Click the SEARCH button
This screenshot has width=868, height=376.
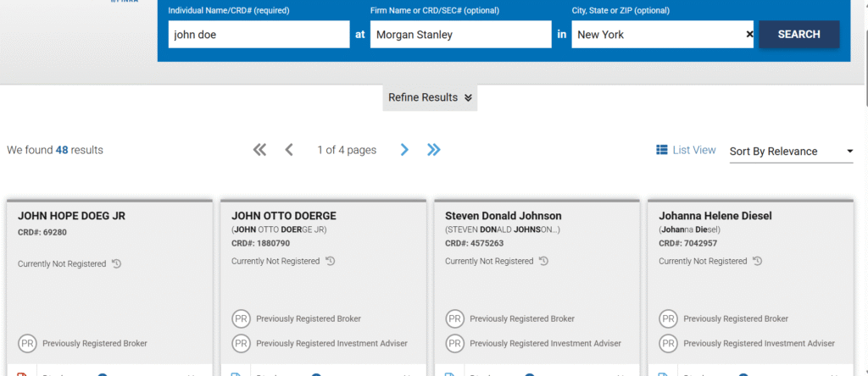(x=798, y=34)
